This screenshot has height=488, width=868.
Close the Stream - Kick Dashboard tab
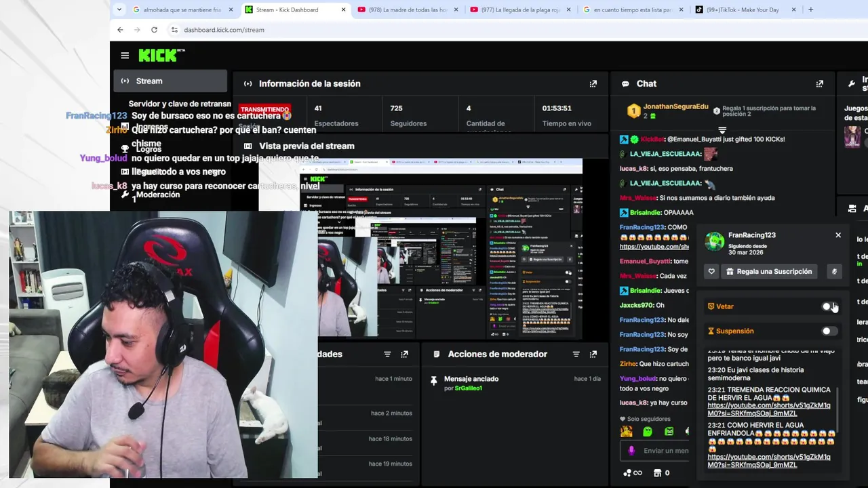click(344, 9)
